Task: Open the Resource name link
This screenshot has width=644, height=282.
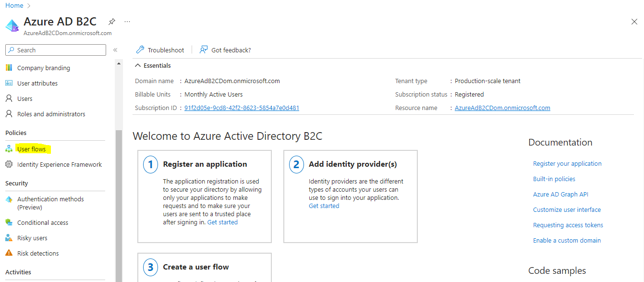Action: pos(502,108)
